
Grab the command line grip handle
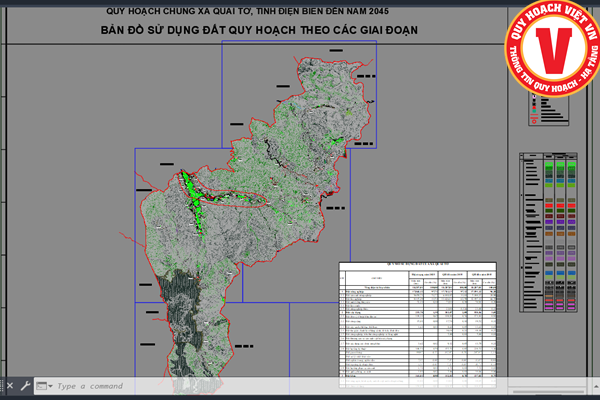click(2, 386)
